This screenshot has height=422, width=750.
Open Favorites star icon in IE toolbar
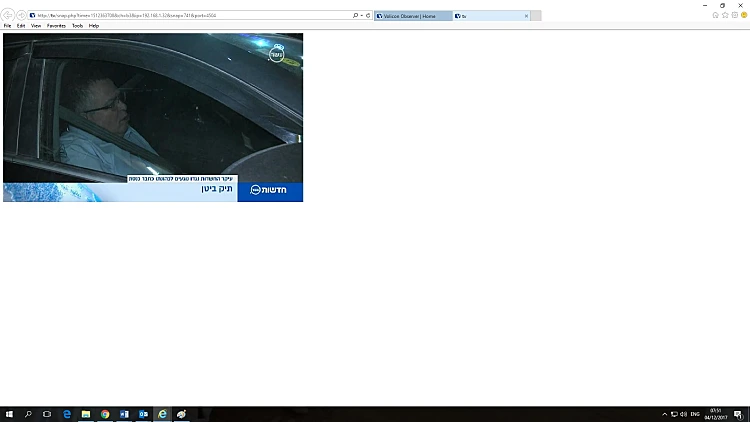point(724,15)
